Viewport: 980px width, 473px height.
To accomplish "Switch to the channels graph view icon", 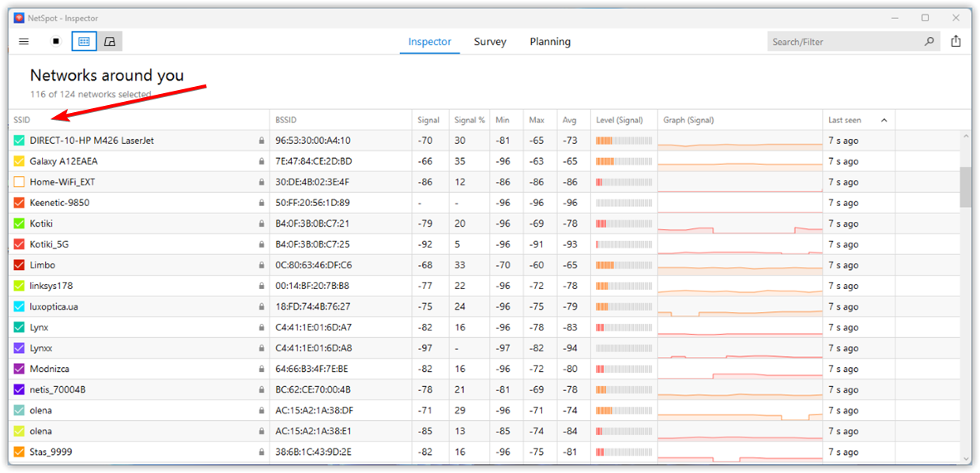I will tap(111, 41).
